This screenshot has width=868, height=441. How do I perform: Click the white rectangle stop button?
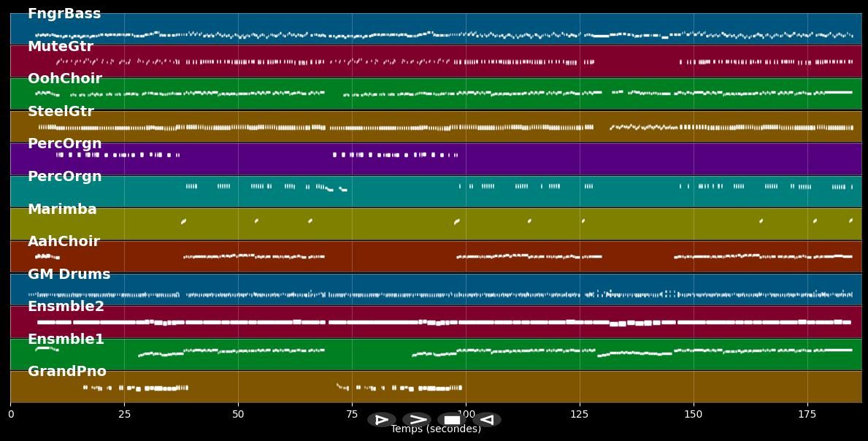tap(452, 420)
